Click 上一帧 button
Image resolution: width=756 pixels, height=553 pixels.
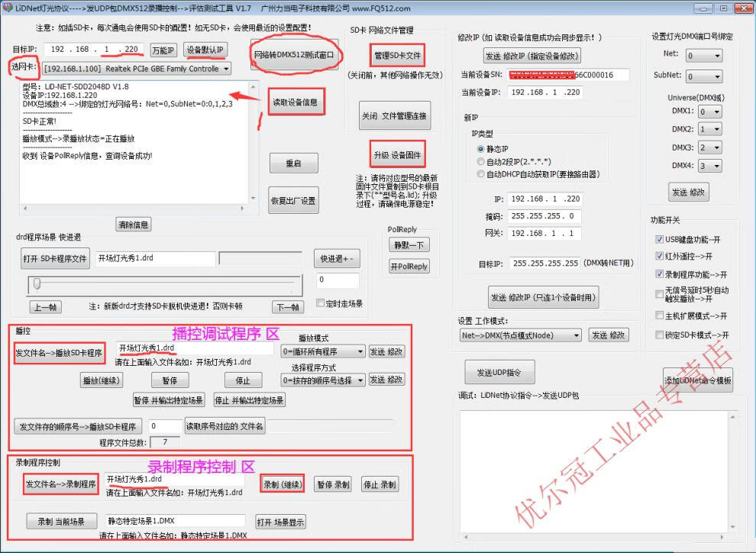[x=46, y=306]
